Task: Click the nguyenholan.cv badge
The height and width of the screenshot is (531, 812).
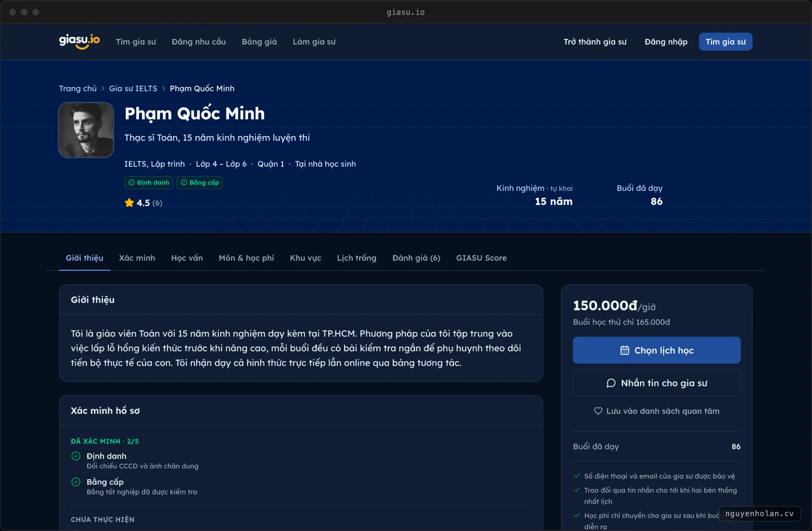Action: click(759, 513)
